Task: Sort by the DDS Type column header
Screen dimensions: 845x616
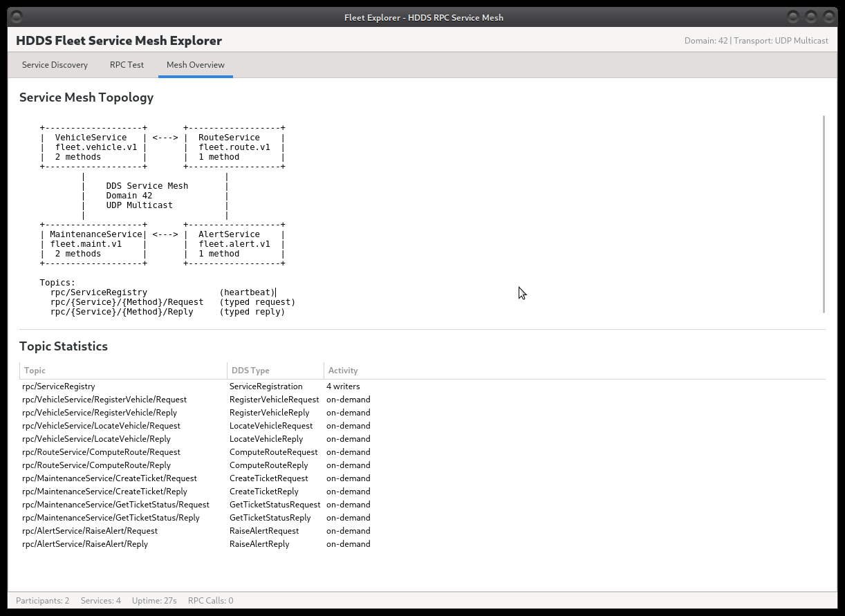Action: [250, 371]
